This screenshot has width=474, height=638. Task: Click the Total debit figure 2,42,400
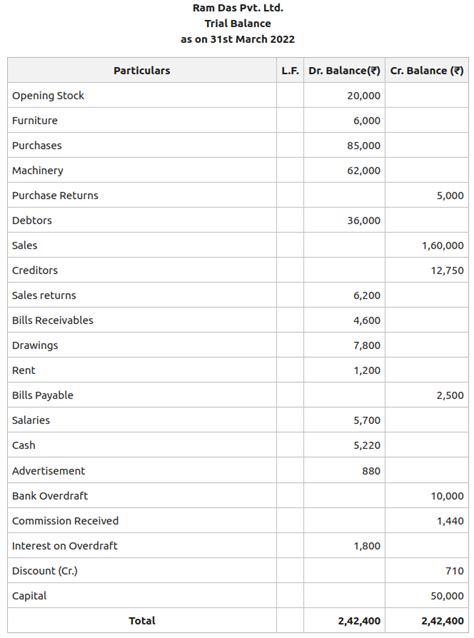(x=359, y=621)
